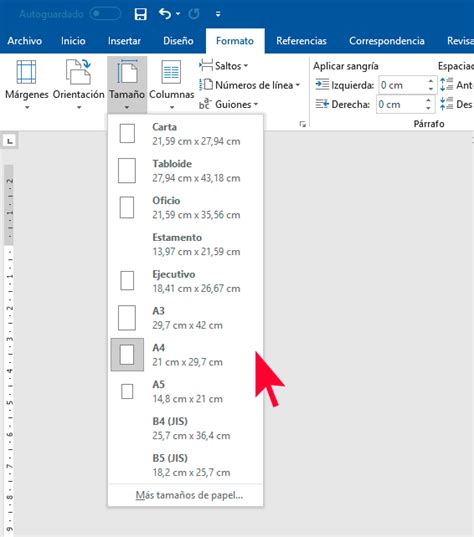Open the Orientación button
474x537 pixels.
point(78,84)
